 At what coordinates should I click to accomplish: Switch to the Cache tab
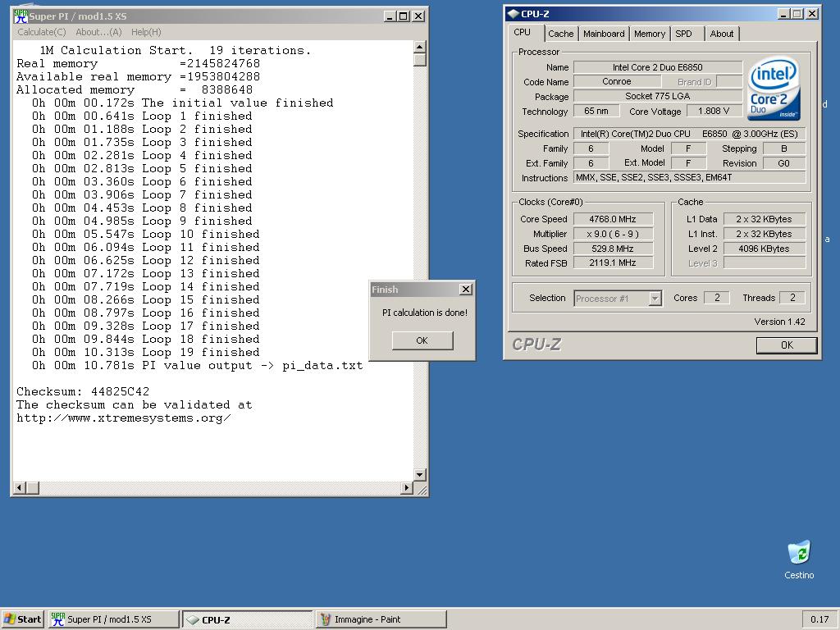561,34
